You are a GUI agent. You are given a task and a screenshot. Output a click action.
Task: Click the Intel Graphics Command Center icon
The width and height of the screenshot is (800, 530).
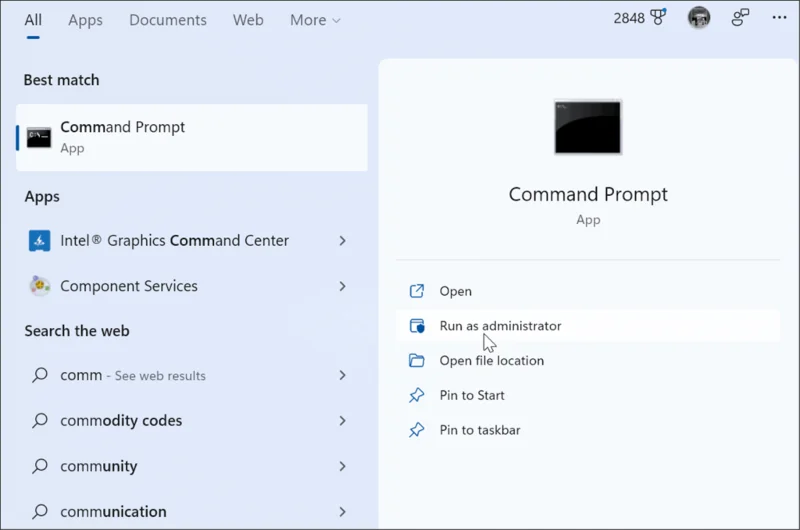pyautogui.click(x=39, y=241)
